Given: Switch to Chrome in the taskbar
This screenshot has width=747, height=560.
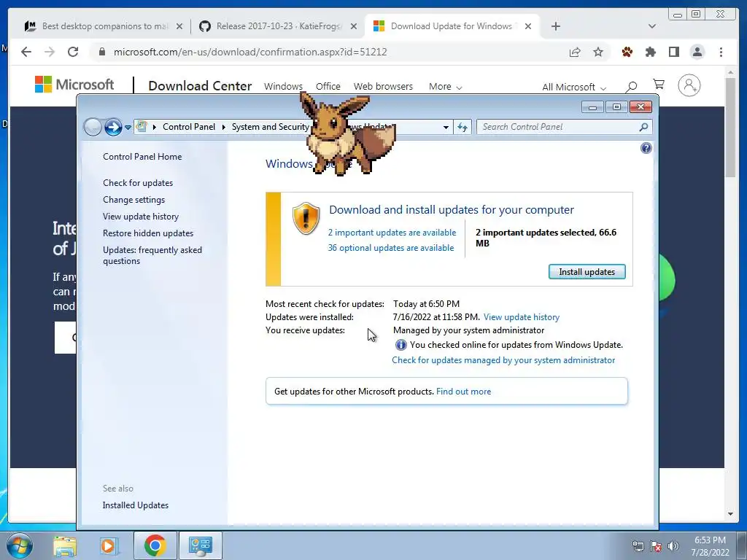Looking at the screenshot, I should (155, 545).
